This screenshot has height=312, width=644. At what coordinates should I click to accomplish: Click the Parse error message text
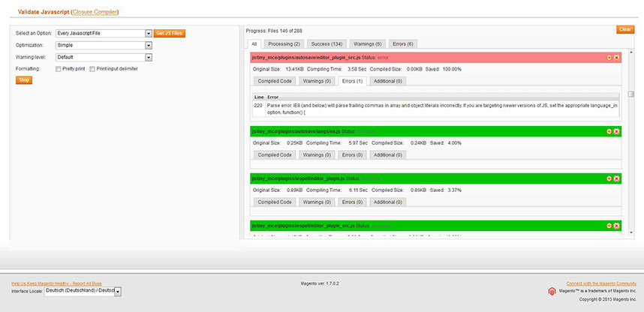[442, 109]
